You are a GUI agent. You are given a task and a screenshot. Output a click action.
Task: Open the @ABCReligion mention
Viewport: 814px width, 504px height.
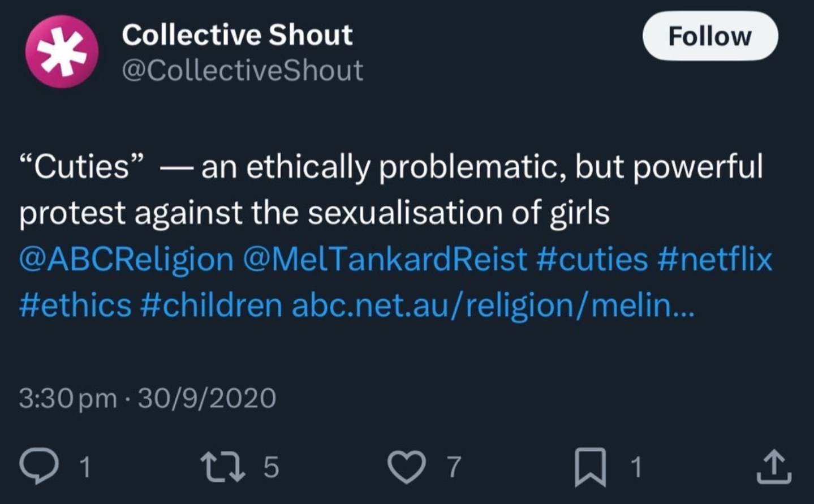[126, 260]
